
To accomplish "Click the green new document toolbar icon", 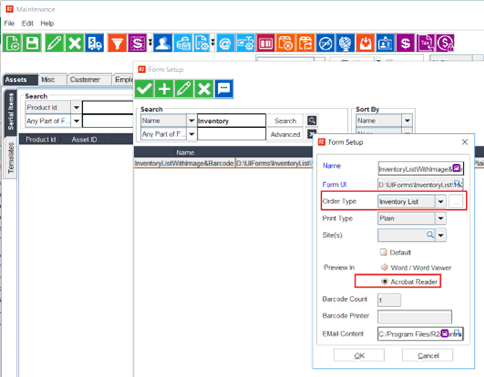I will click(12, 43).
